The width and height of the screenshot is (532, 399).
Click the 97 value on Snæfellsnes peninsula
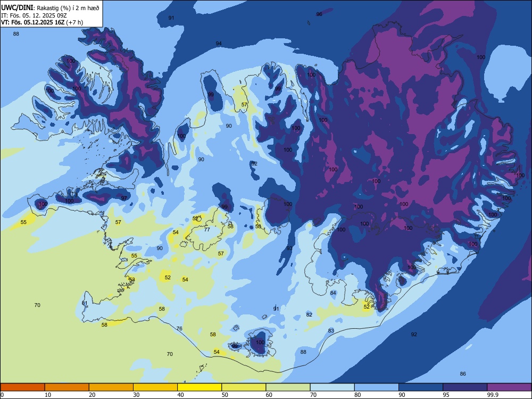click(124, 198)
